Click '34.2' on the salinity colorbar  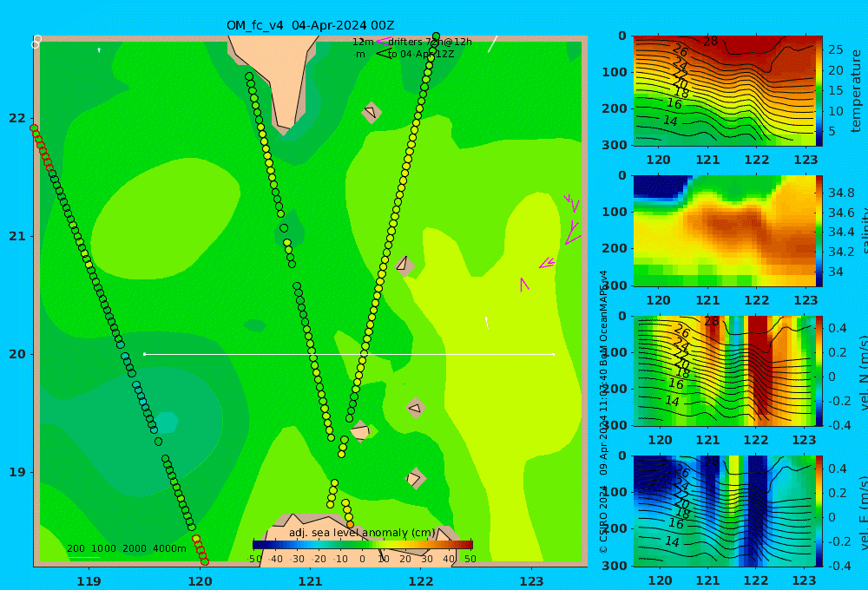841,252
